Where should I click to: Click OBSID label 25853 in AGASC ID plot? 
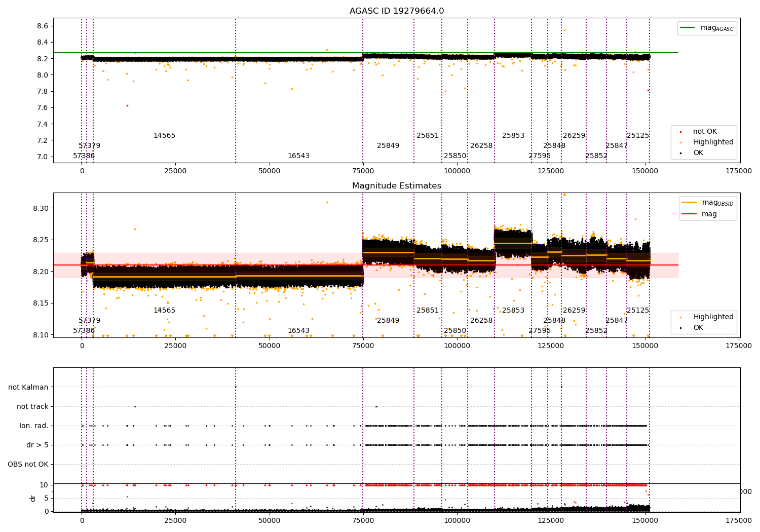click(x=513, y=135)
